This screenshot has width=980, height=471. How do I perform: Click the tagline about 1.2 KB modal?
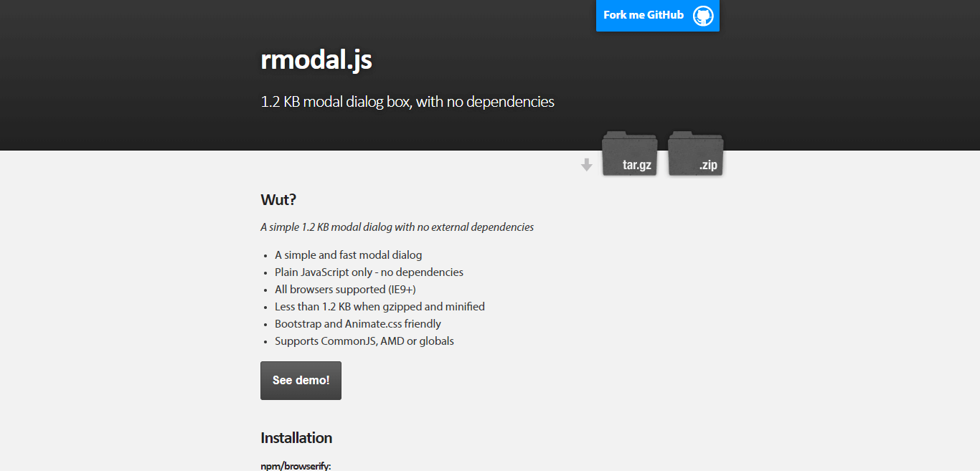pos(407,102)
